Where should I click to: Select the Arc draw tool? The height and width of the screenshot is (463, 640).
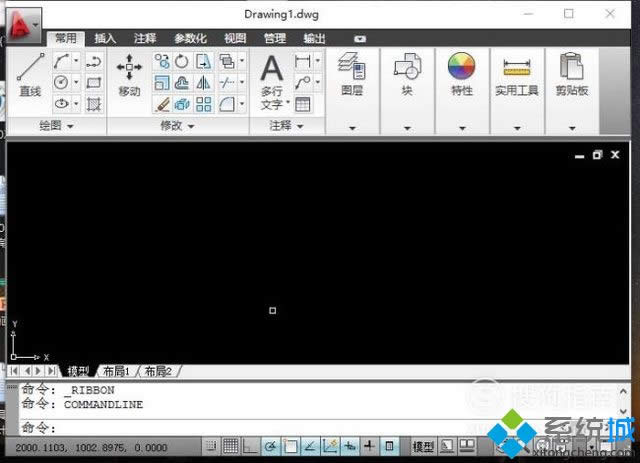(61, 61)
